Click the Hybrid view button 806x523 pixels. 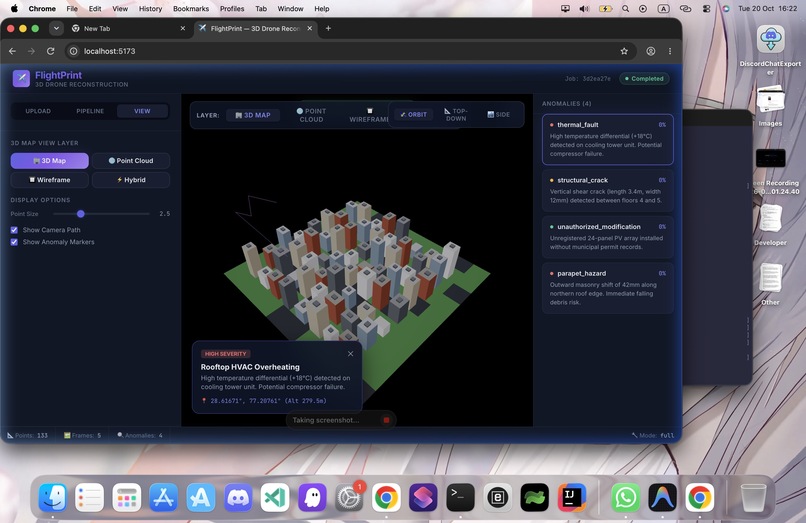pyautogui.click(x=131, y=180)
